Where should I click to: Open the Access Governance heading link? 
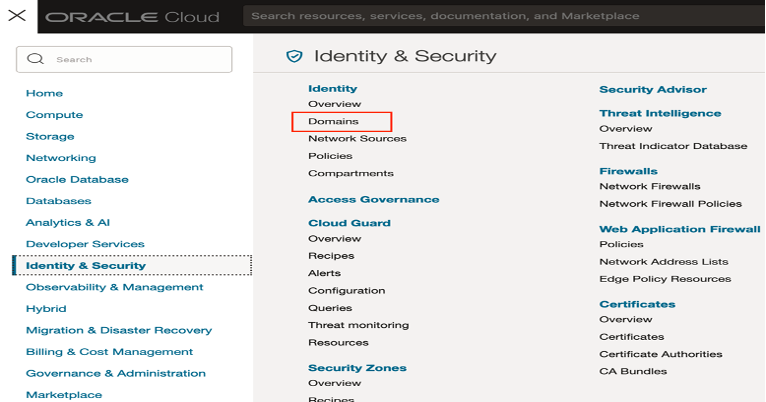coord(373,200)
